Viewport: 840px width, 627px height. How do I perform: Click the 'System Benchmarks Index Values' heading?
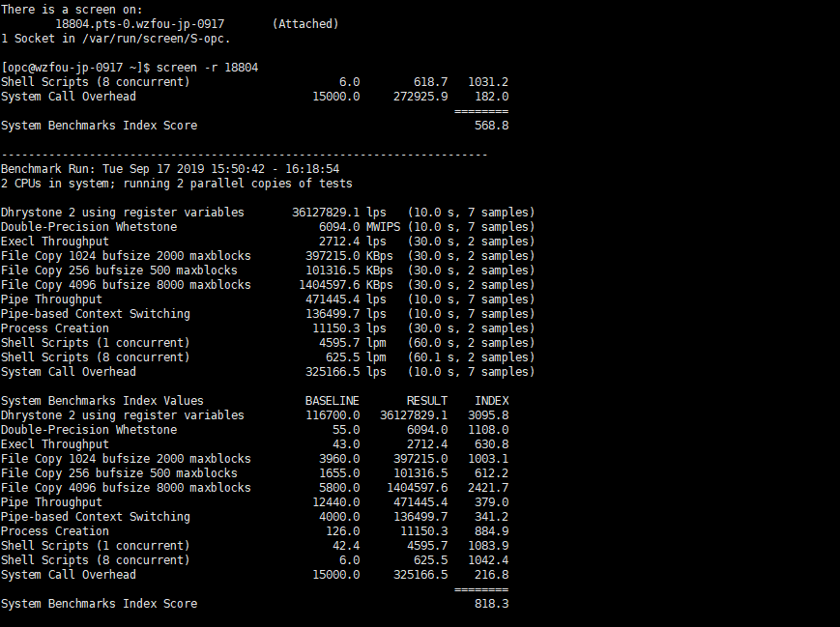coord(102,401)
